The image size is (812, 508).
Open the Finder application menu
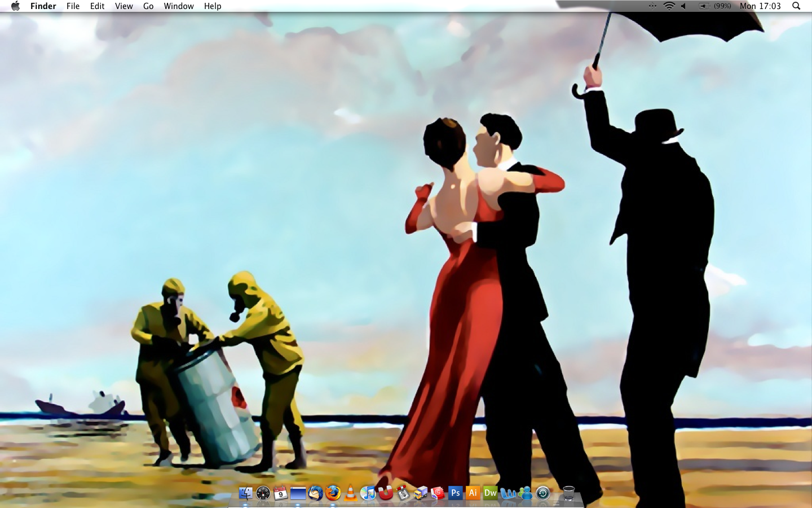(43, 6)
